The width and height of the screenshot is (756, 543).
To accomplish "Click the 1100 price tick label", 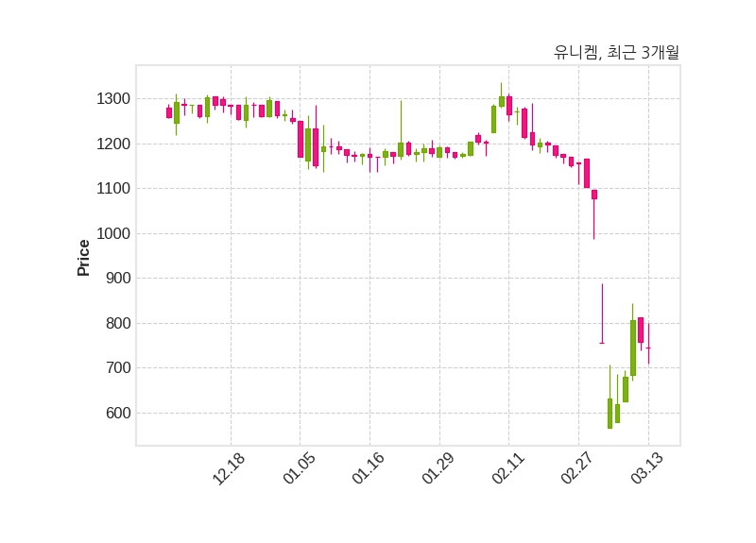I will (112, 189).
